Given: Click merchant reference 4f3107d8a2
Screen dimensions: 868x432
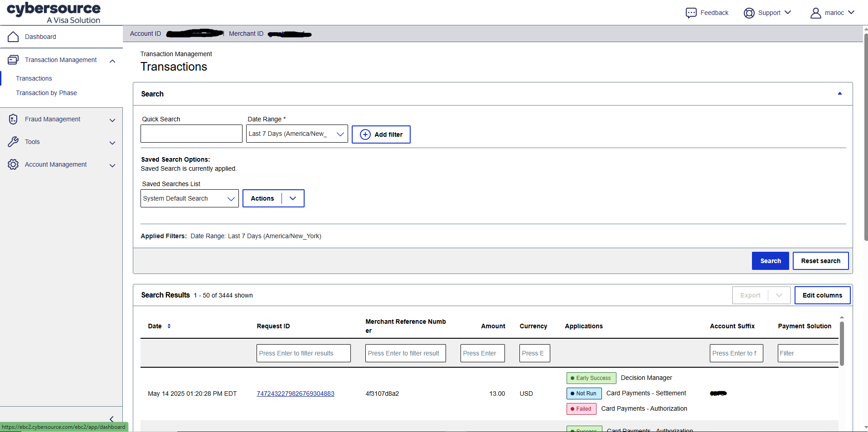Looking at the screenshot, I should pos(382,394).
